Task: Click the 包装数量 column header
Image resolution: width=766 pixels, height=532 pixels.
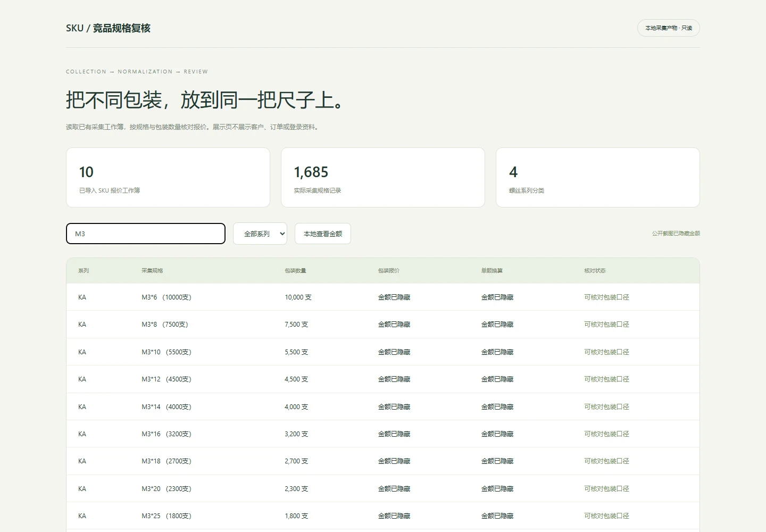Action: (295, 271)
